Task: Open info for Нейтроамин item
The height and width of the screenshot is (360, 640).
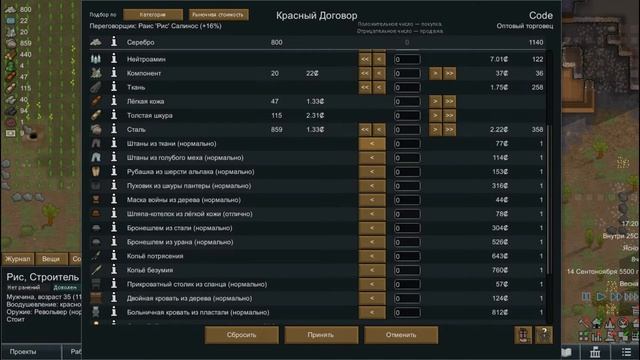Action: [x=114, y=59]
